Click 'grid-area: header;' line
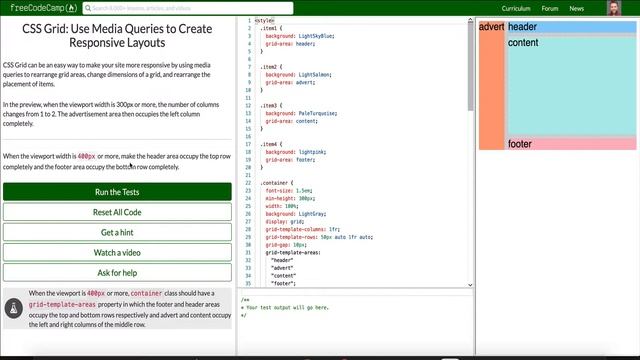The image size is (640, 360). pos(290,44)
